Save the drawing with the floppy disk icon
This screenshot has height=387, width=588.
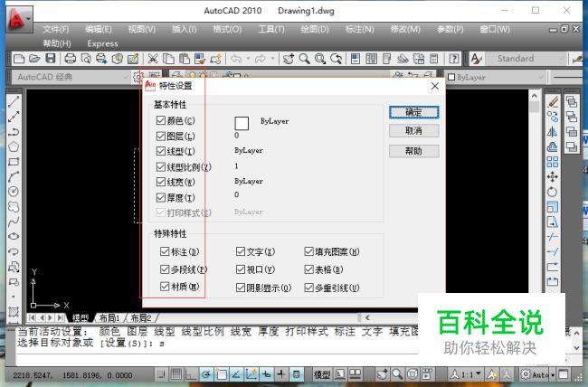point(51,59)
